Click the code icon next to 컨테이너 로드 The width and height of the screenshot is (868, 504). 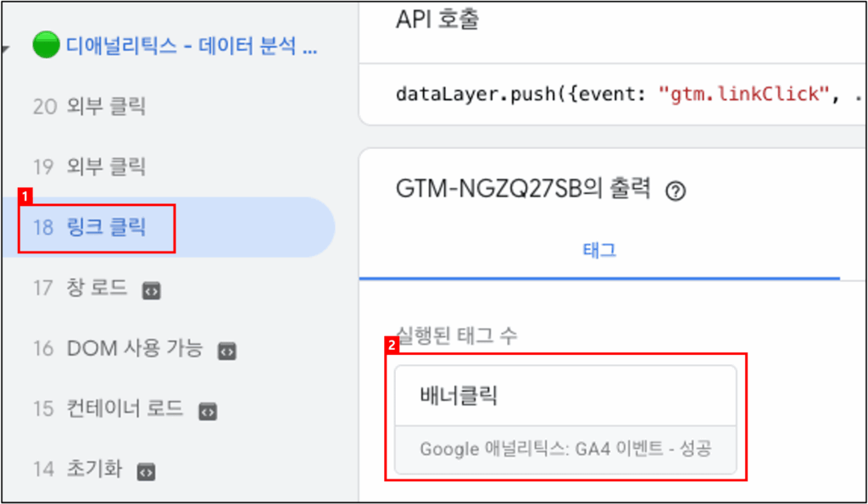[x=208, y=412]
